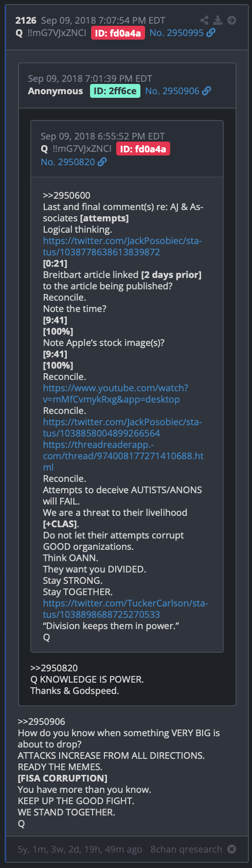Click link icon beside No. 2950820

pos(102,162)
